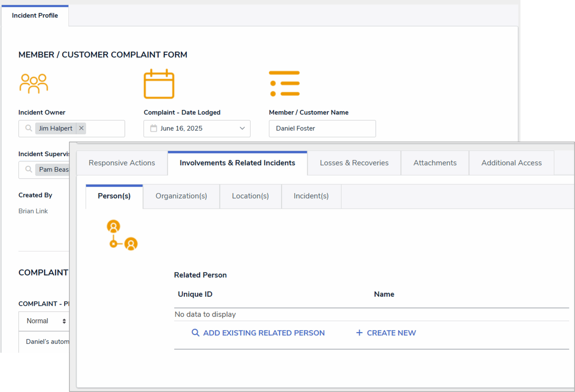Click Add Existing Related Person link

(264, 333)
